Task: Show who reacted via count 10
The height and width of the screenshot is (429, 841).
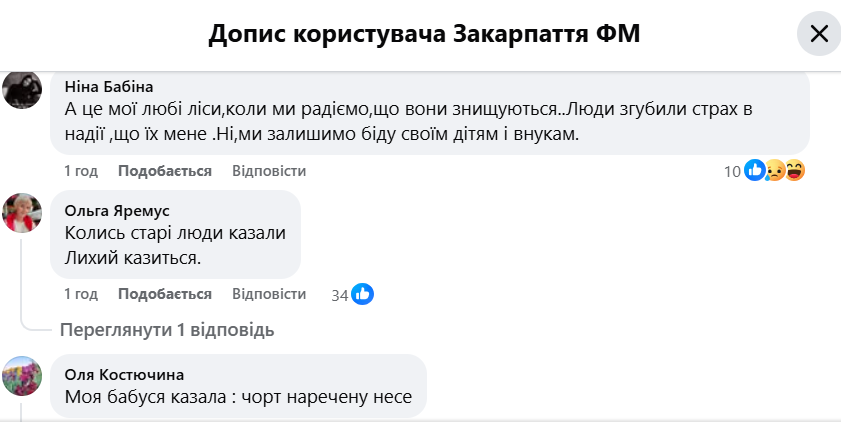Action: click(732, 172)
